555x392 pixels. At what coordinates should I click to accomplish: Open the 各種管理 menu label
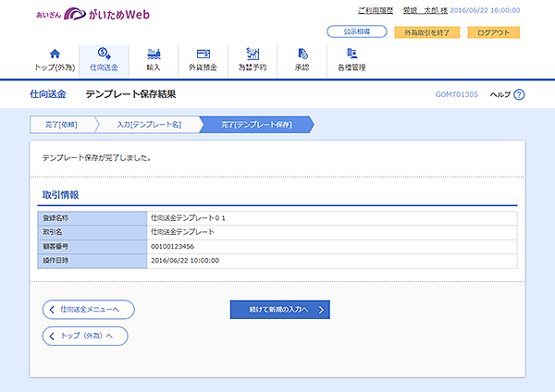point(351,67)
